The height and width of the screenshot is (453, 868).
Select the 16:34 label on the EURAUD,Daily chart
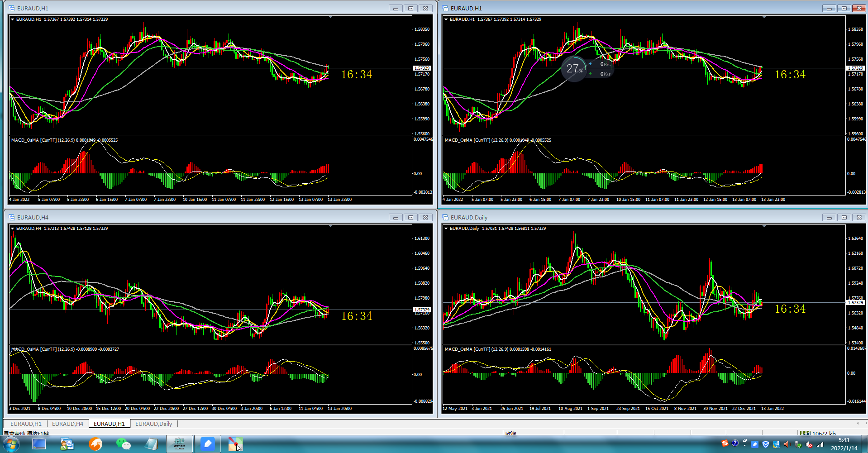pyautogui.click(x=790, y=309)
